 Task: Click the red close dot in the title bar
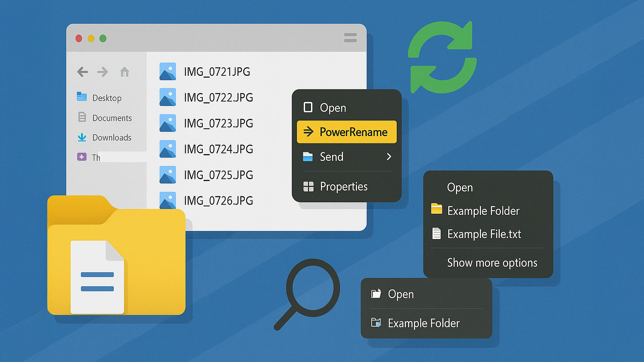[79, 38]
